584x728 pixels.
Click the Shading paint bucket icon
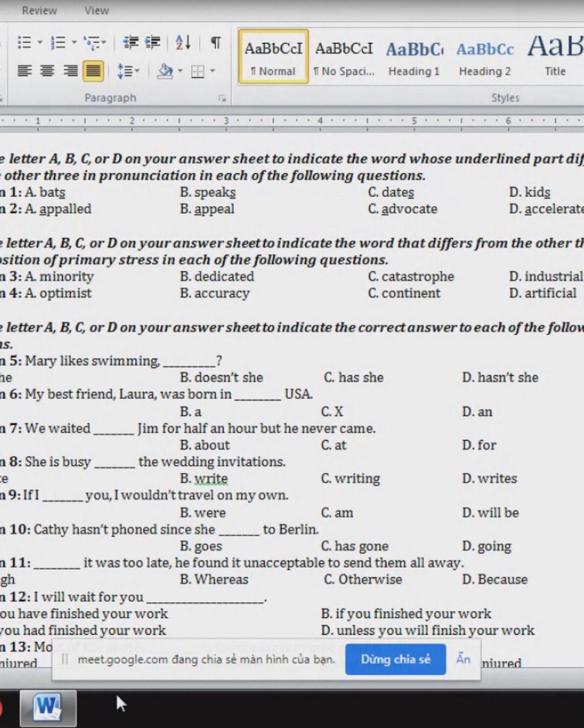tap(165, 71)
